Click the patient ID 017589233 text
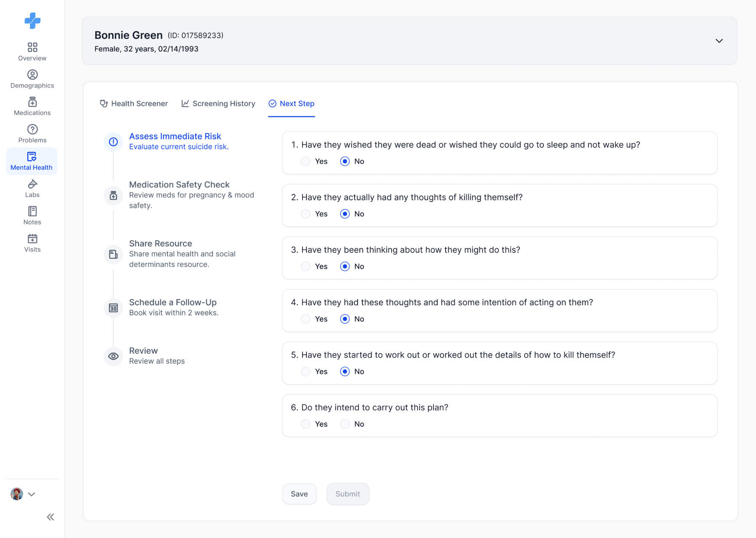The image size is (756, 538). [196, 36]
